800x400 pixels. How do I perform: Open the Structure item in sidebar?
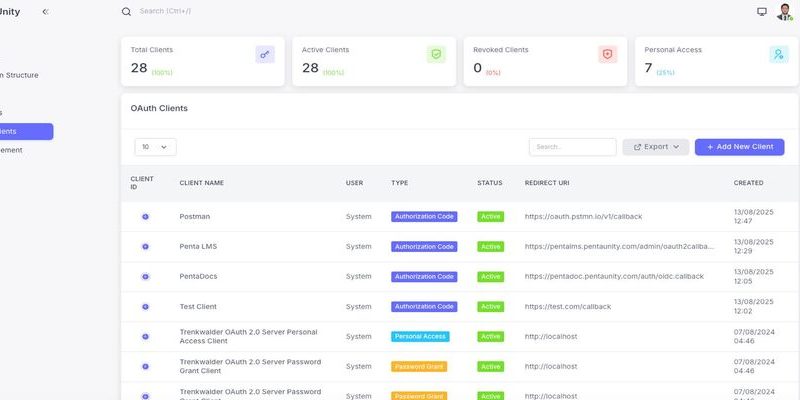[20, 75]
